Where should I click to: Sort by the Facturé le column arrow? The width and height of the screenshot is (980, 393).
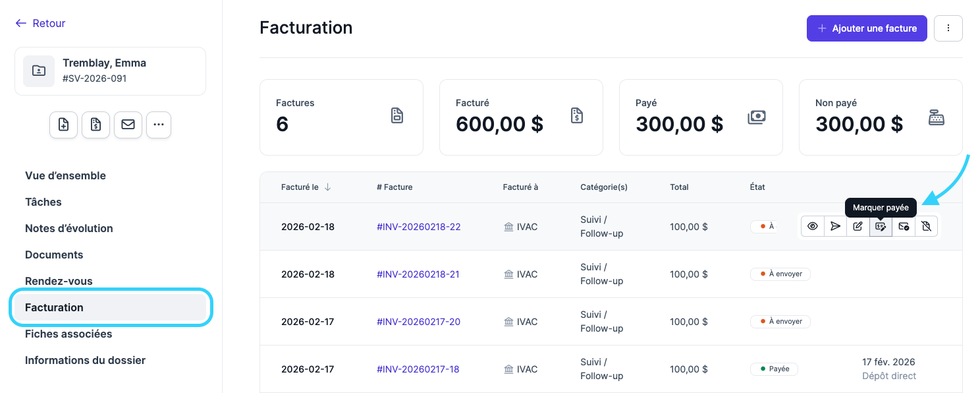pos(327,187)
